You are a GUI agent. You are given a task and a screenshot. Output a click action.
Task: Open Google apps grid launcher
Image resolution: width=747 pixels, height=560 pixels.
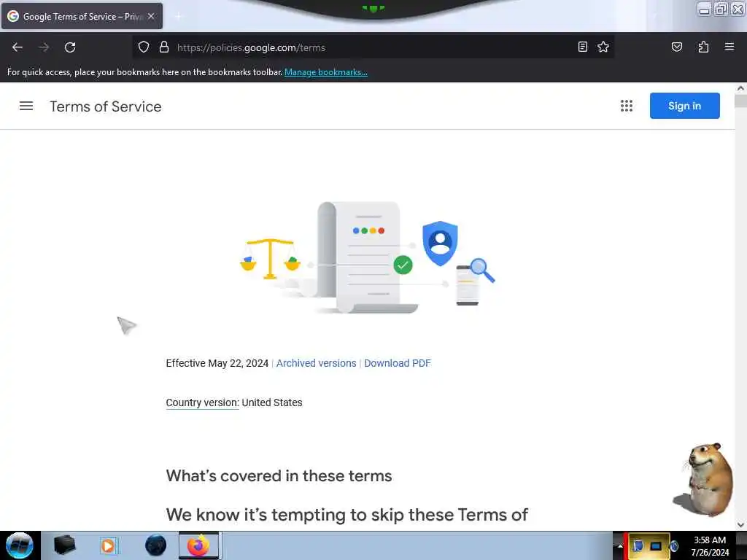click(627, 106)
